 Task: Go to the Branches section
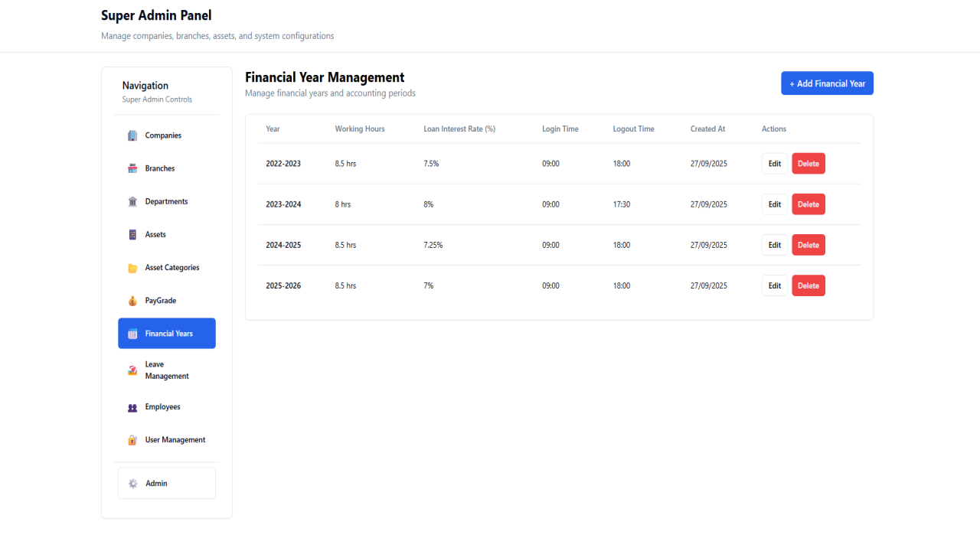167,168
